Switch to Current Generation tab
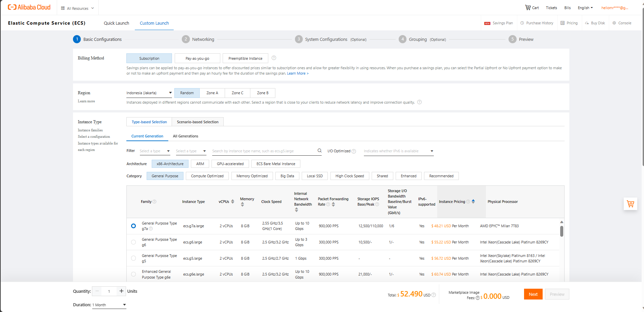Screen dimensions: 644x312 click(147, 136)
